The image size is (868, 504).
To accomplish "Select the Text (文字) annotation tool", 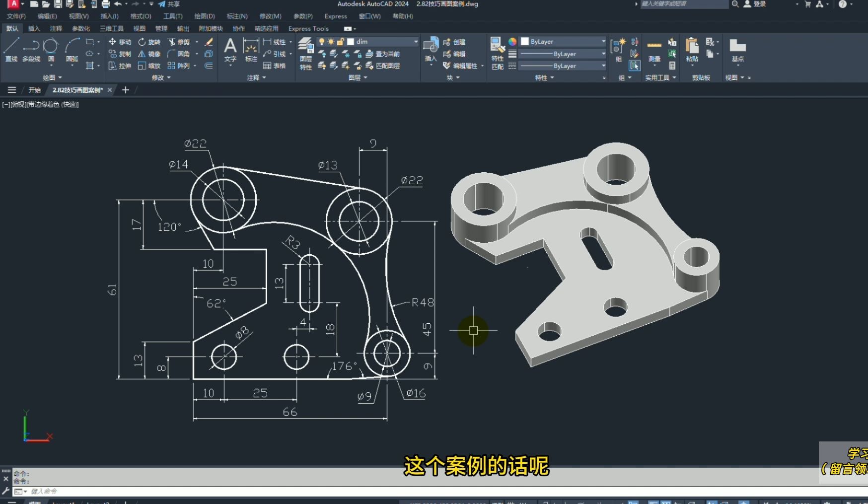I will [x=230, y=49].
